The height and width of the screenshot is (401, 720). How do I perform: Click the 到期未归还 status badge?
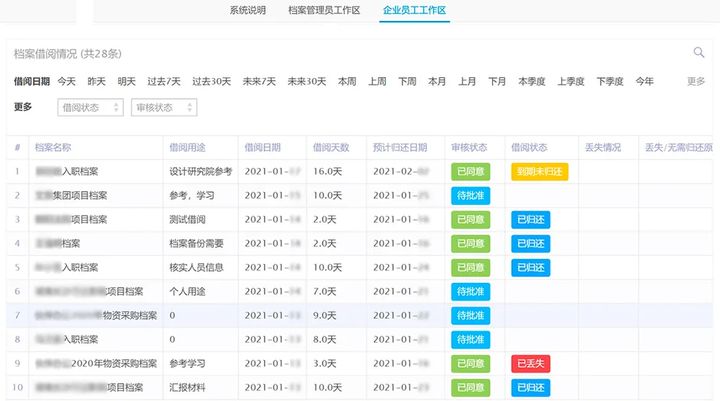540,172
